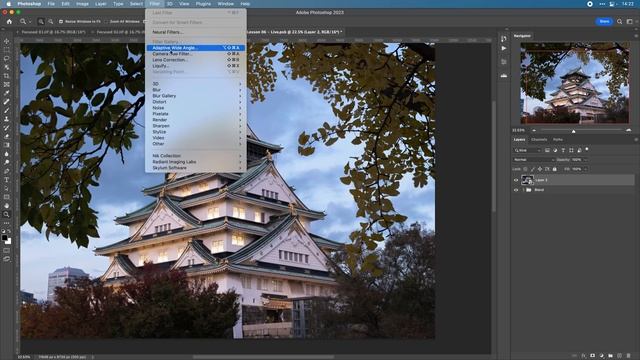Toggle Quick Mask mode icon
This screenshot has width=640, height=360.
[x=7, y=250]
